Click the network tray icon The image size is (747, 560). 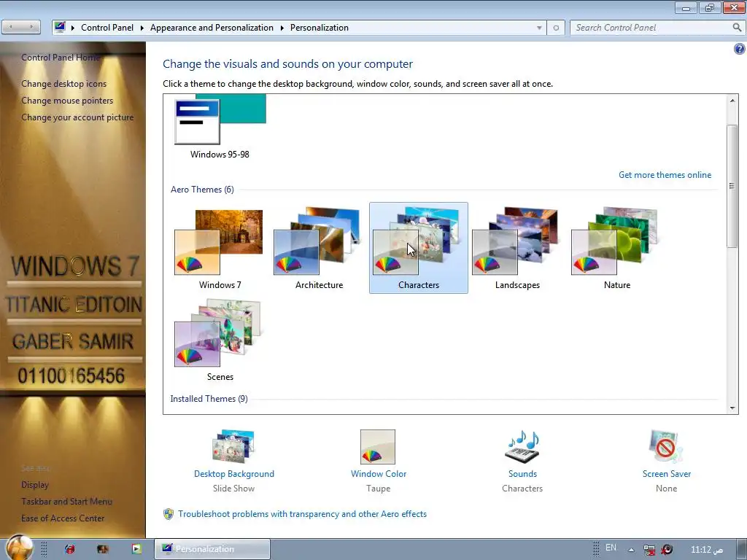point(649,550)
